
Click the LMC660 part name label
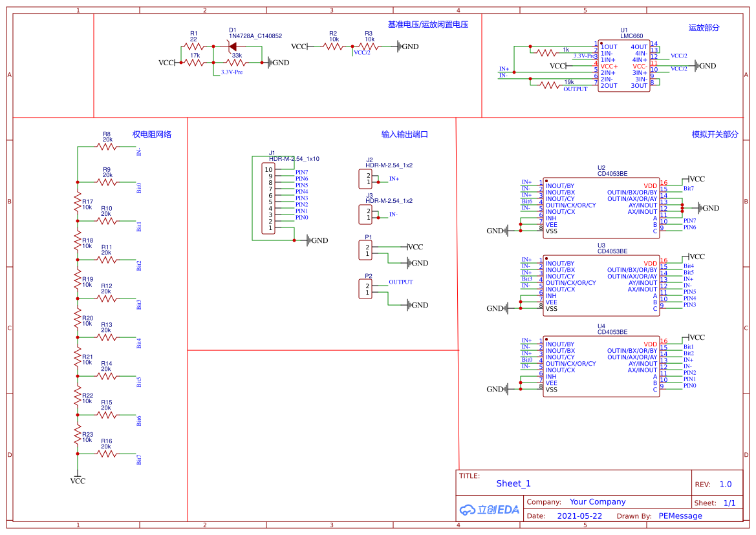pos(632,36)
